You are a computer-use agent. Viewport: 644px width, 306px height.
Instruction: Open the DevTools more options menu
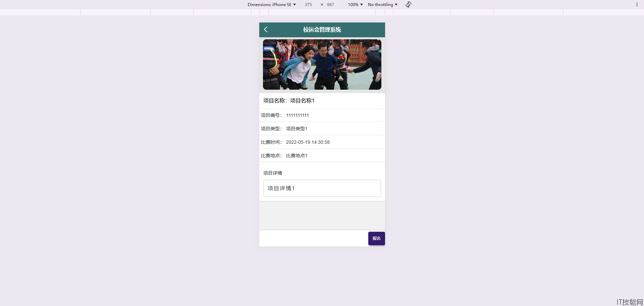click(x=637, y=4)
